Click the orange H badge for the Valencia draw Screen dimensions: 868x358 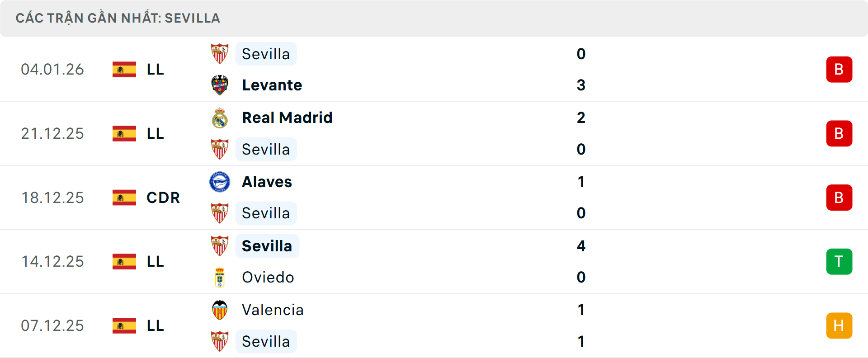[x=839, y=325]
